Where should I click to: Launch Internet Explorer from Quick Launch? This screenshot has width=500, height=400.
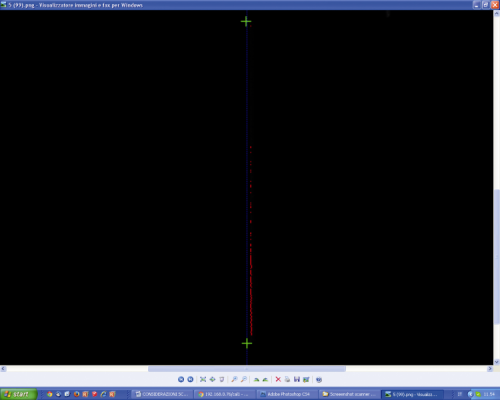[103, 394]
